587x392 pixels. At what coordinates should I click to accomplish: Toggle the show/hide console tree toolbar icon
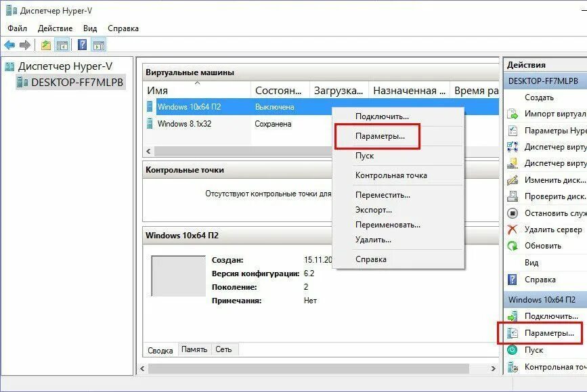click(61, 45)
